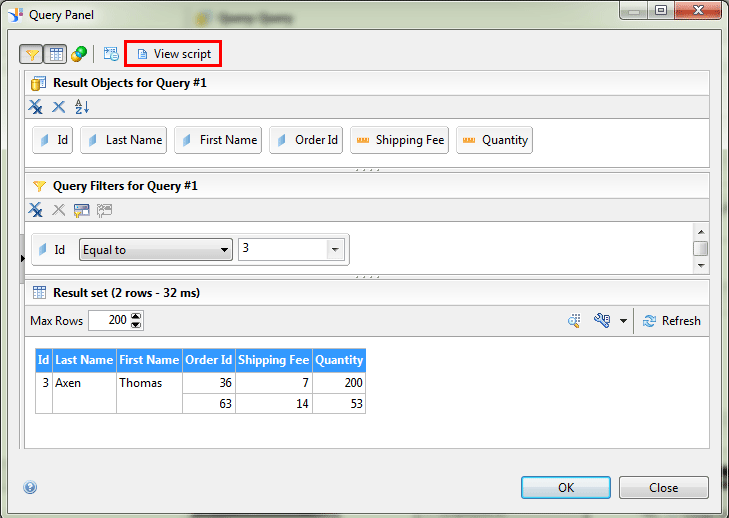The image size is (729, 518).
Task: Open the Equal to operator dropdown
Action: [x=156, y=250]
